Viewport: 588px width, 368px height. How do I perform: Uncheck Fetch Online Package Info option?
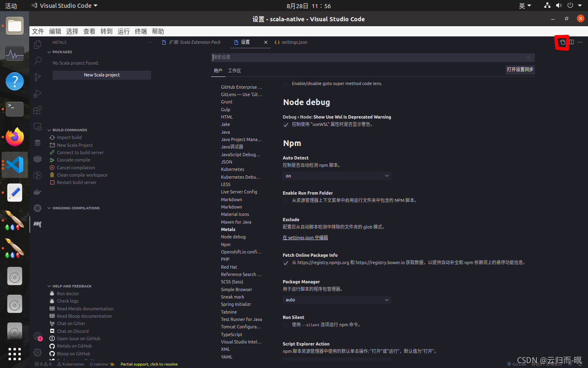tap(285, 263)
